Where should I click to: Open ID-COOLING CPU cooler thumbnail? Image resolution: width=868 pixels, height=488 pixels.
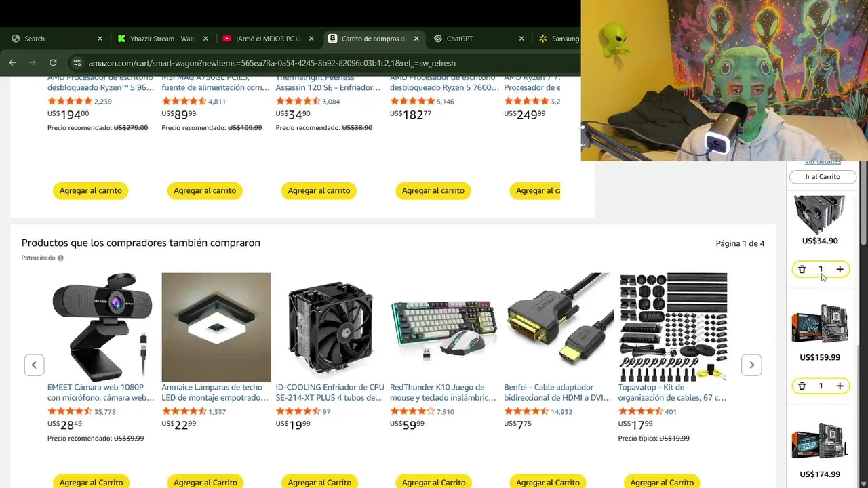click(330, 327)
